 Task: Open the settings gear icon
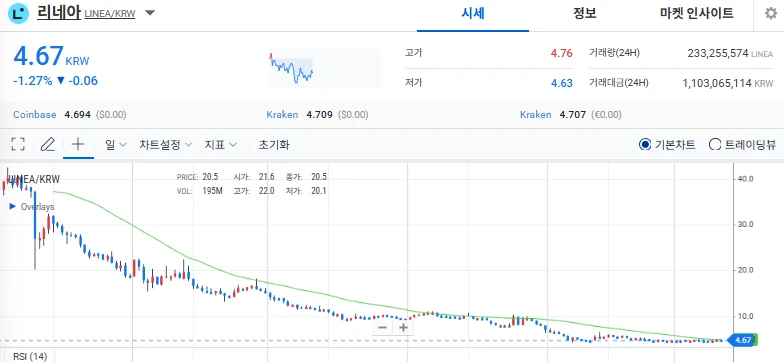click(771, 14)
